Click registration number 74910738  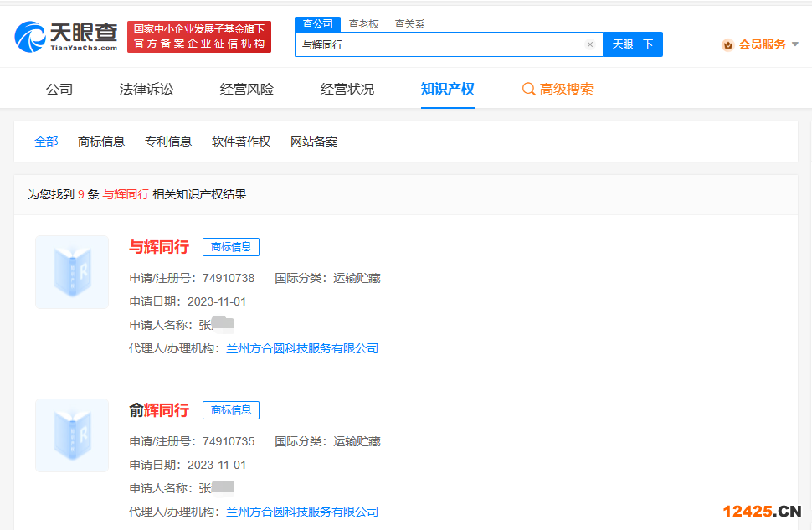pos(229,278)
